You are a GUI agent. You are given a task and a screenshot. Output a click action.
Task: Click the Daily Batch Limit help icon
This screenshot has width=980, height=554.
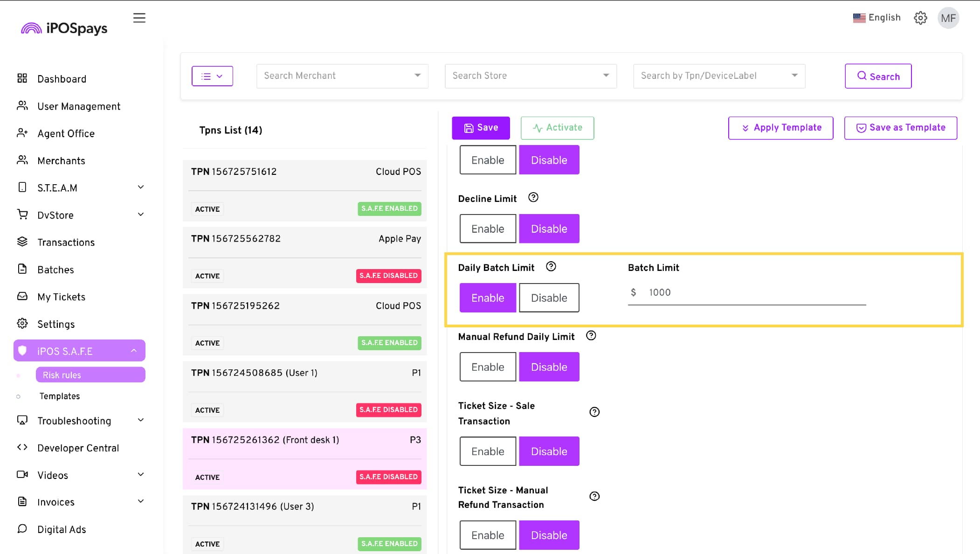point(551,266)
